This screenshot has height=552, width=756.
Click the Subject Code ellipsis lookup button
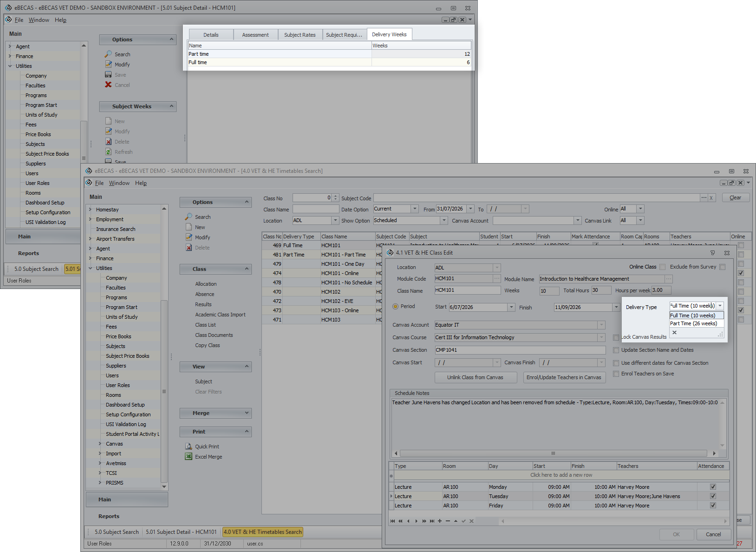pyautogui.click(x=704, y=198)
